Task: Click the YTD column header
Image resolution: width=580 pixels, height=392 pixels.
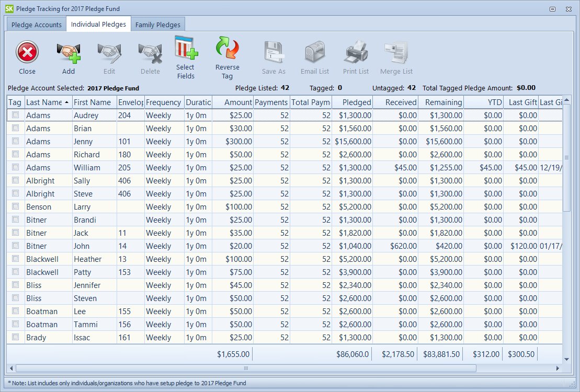Action: 484,102
